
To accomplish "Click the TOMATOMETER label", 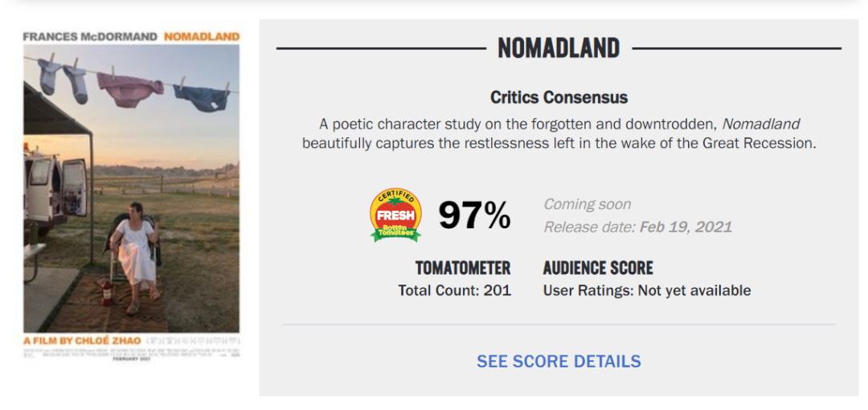I will click(x=462, y=268).
